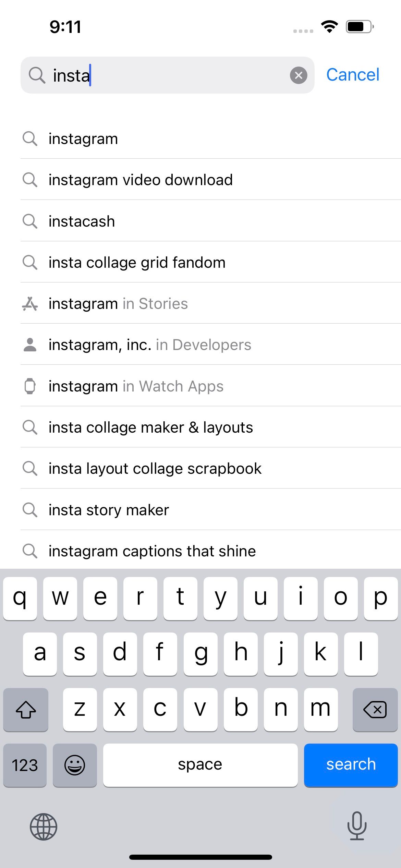Image resolution: width=401 pixels, height=868 pixels.
Task: Open instagram, inc. in Developers
Action: (x=211, y=345)
